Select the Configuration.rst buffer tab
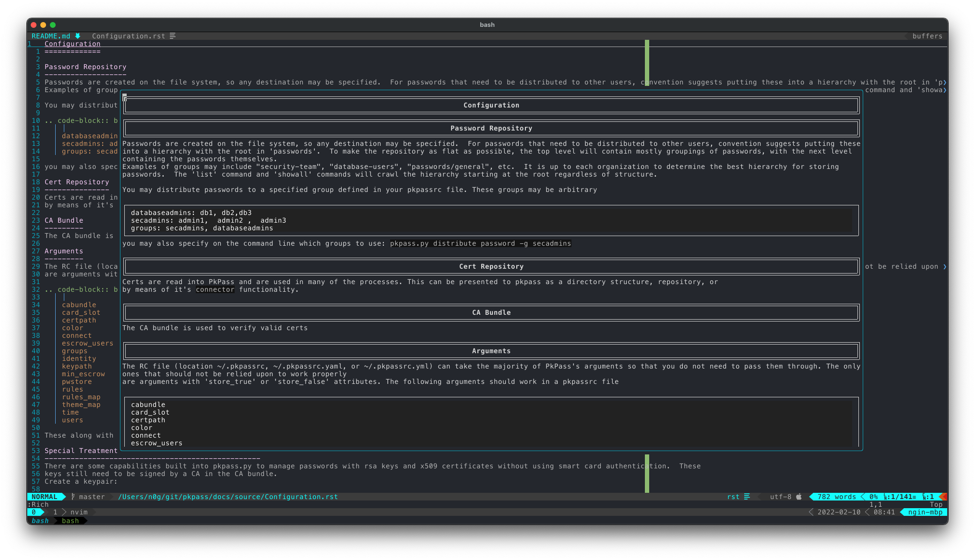 [128, 36]
